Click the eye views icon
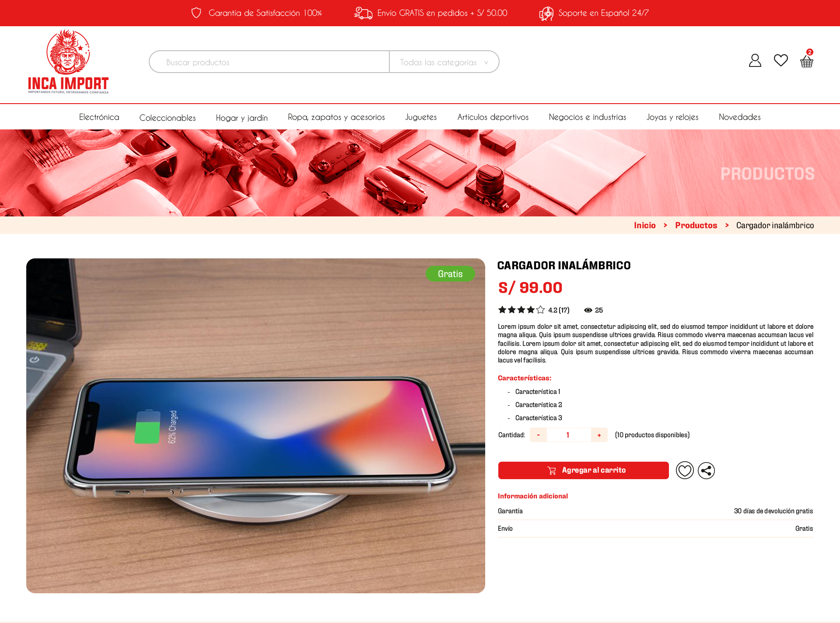840x623 pixels. tap(588, 310)
